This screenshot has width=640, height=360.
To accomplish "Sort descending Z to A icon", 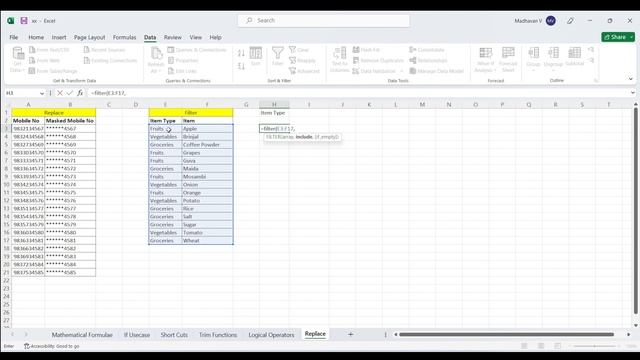I will (x=241, y=66).
